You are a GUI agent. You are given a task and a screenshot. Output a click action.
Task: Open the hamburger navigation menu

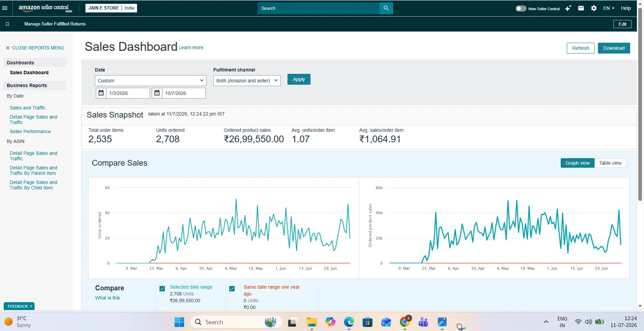(5, 8)
